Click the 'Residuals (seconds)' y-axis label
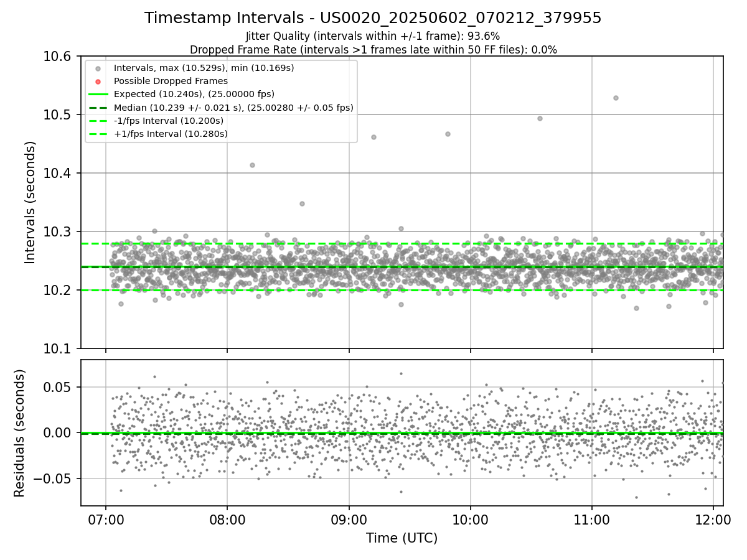Screen dimensions: 747x560 [19, 433]
